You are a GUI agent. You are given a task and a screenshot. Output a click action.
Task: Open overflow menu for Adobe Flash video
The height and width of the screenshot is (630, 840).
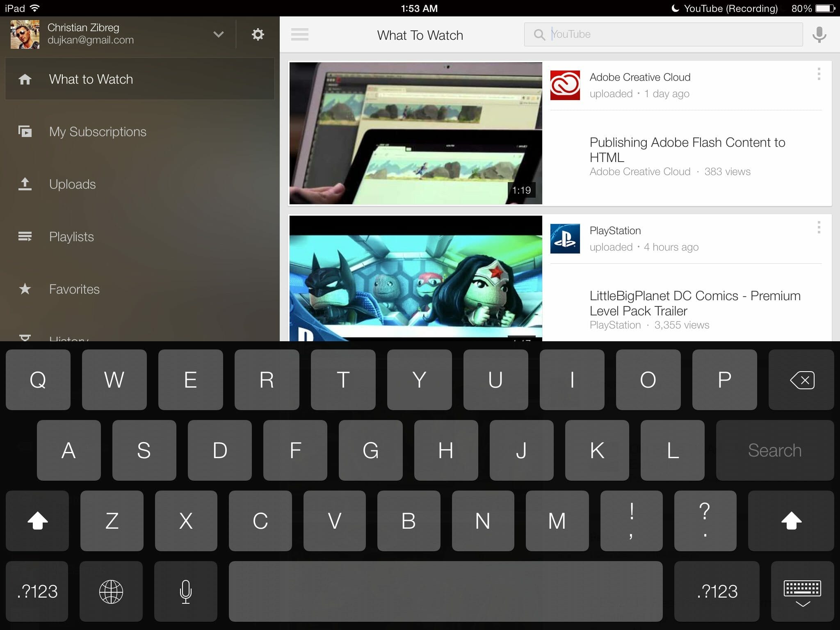[819, 74]
